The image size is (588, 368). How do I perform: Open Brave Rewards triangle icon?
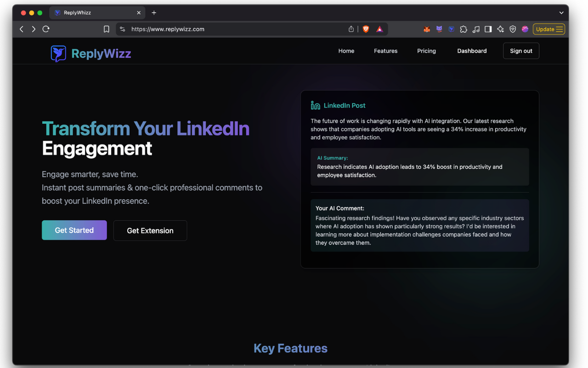pyautogui.click(x=379, y=29)
